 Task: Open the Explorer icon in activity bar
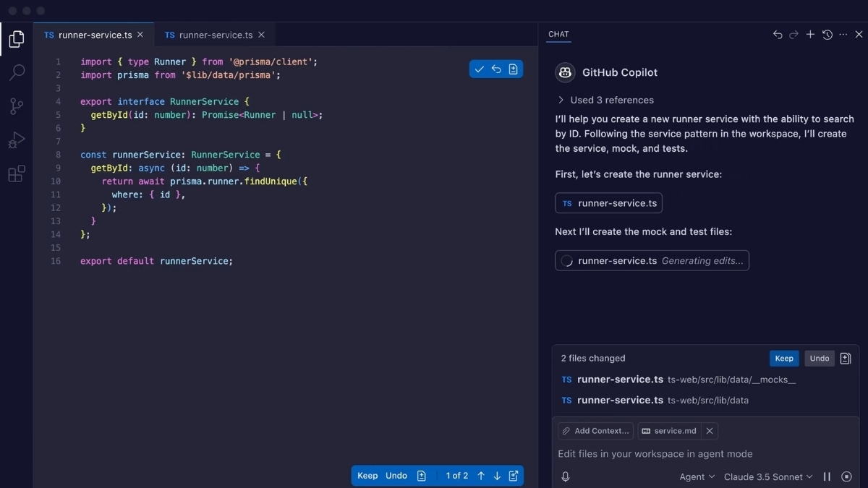pyautogui.click(x=17, y=39)
